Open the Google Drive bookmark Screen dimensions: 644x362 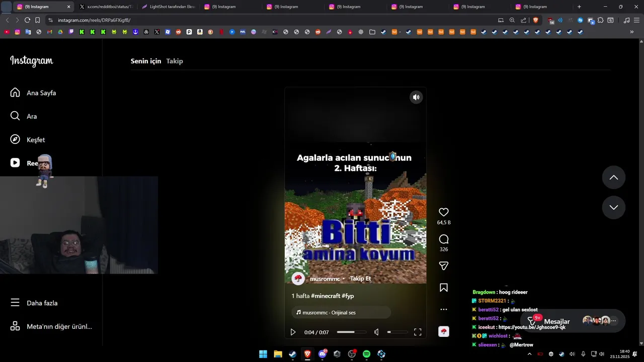(x=60, y=32)
